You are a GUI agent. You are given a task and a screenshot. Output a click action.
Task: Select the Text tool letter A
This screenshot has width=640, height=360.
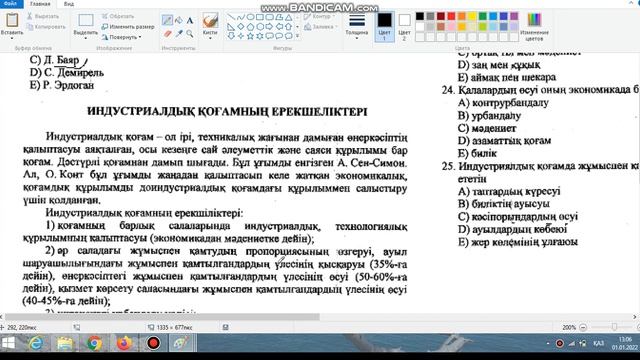190,20
